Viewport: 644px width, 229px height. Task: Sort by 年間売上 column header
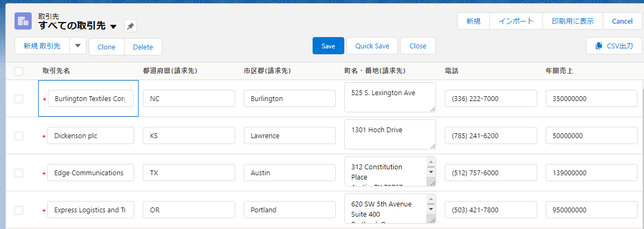559,71
